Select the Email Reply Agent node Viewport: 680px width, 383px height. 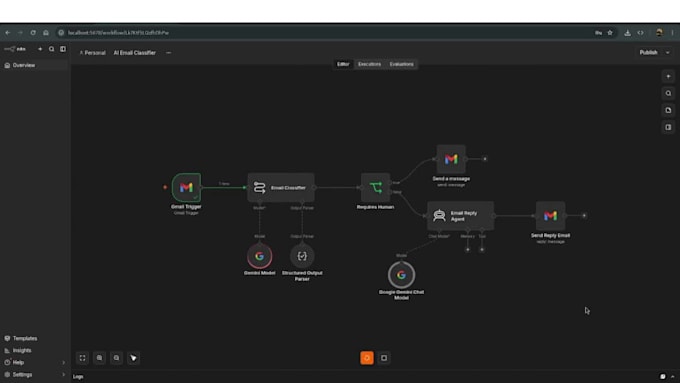461,216
